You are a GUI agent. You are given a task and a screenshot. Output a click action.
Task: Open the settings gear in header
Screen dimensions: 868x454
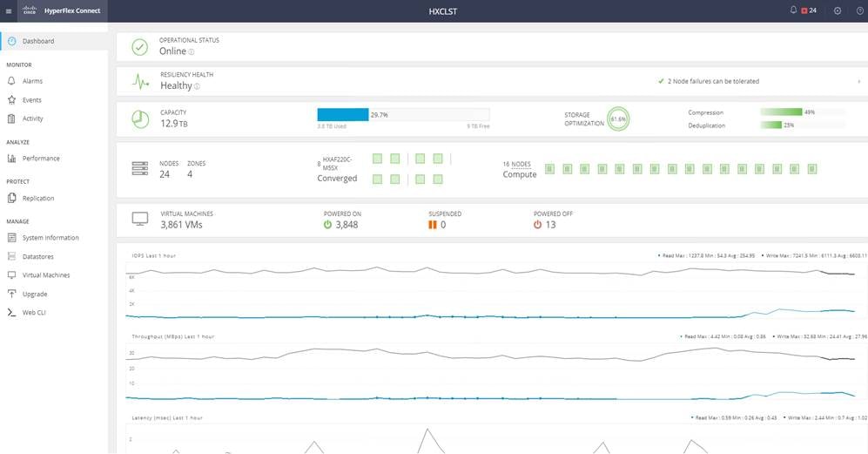click(x=838, y=10)
